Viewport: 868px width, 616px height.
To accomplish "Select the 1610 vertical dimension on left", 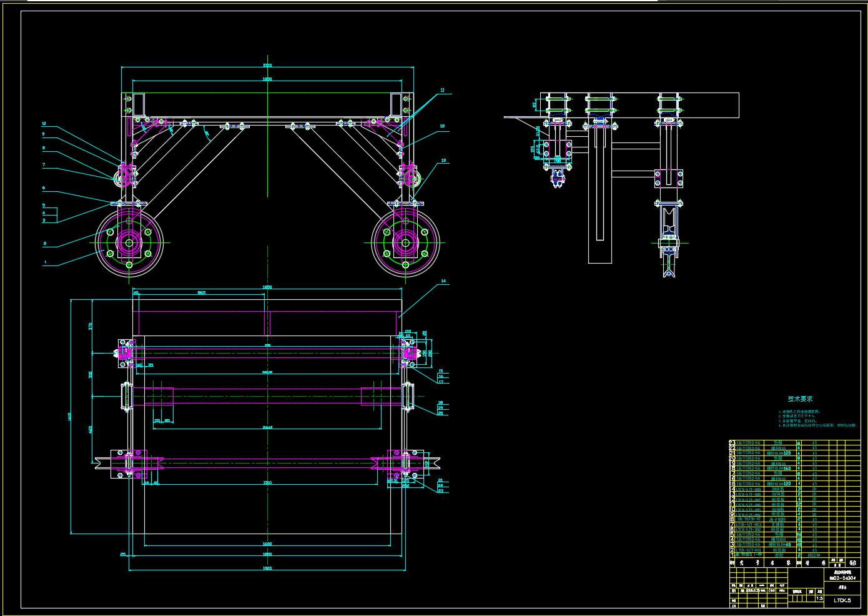I will [x=70, y=417].
